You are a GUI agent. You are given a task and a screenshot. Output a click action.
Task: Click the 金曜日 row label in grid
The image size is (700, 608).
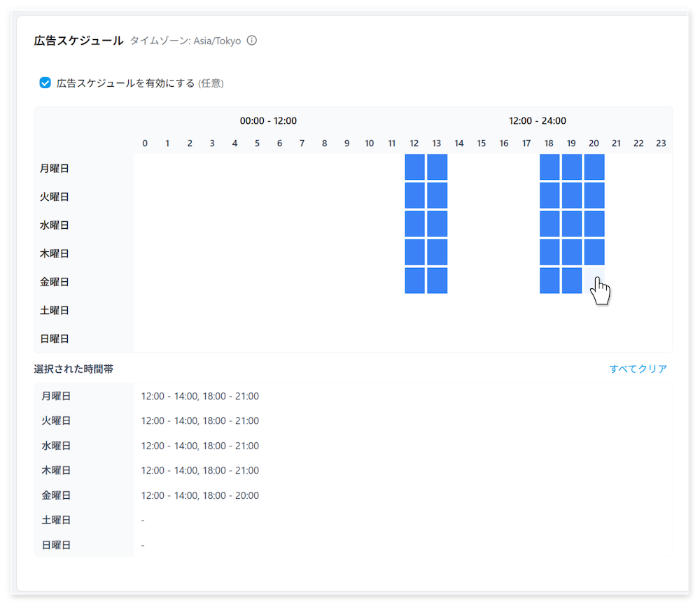[54, 282]
